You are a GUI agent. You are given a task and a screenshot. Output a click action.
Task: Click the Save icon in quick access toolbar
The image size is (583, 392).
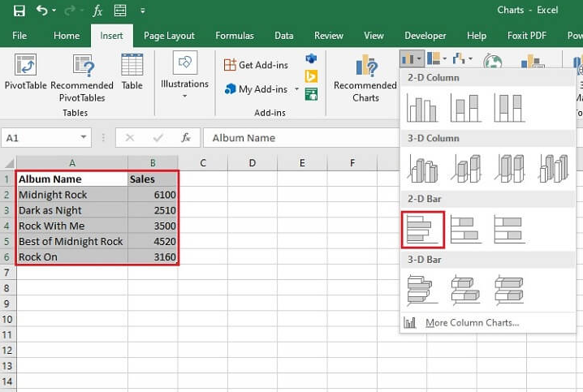tap(19, 11)
